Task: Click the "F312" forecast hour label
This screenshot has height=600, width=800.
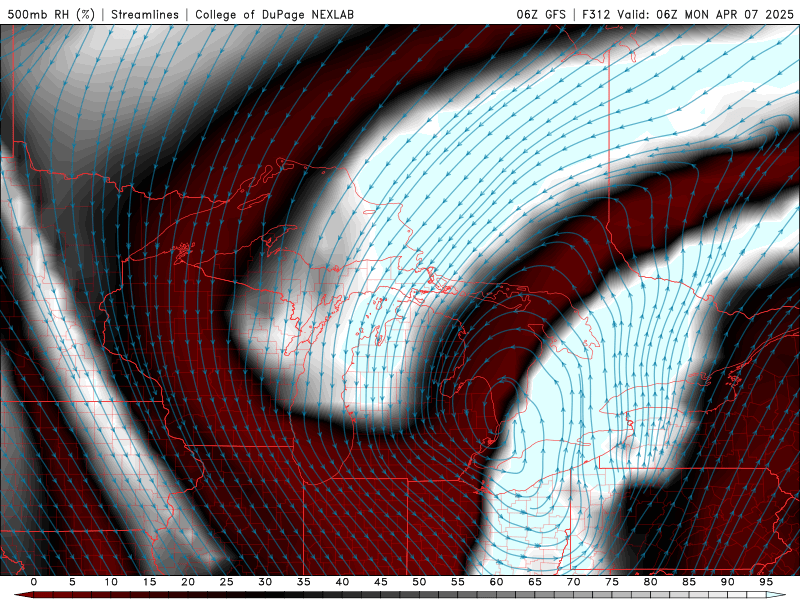Action: pos(596,14)
